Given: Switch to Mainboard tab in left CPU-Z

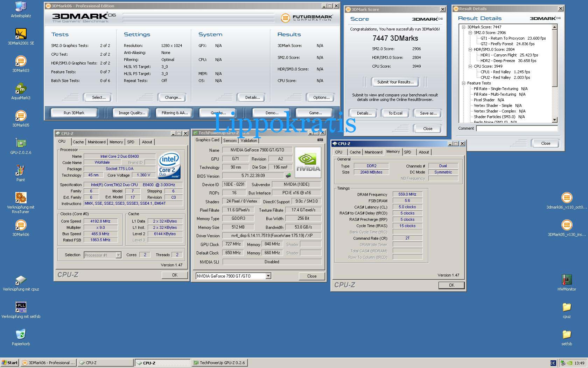Looking at the screenshot, I should [97, 142].
